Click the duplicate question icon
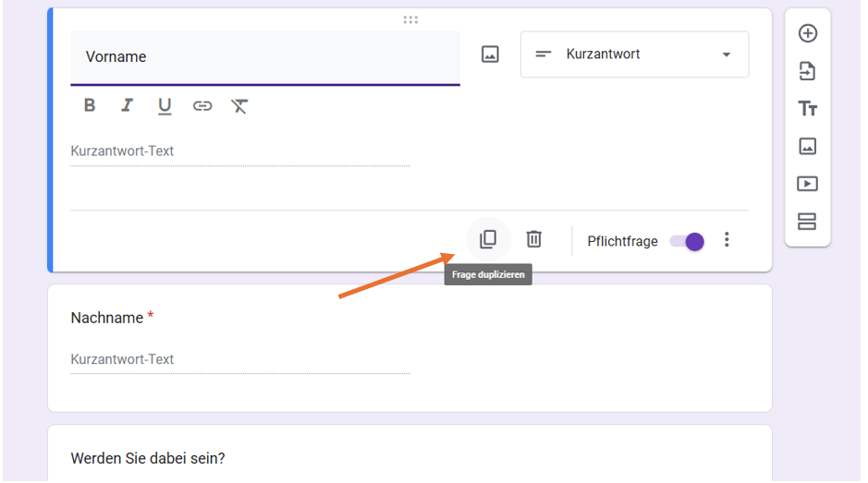This screenshot has height=483, width=868. click(x=488, y=239)
